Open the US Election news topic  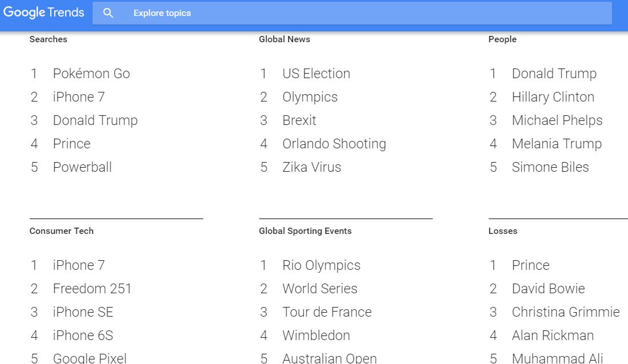tap(316, 74)
